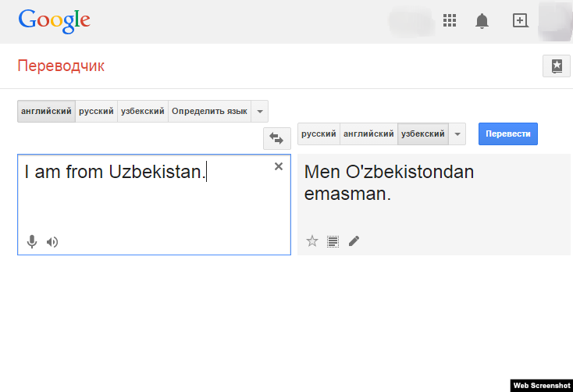573x392 pixels.
Task: Click the share plus box icon
Action: pos(520,21)
